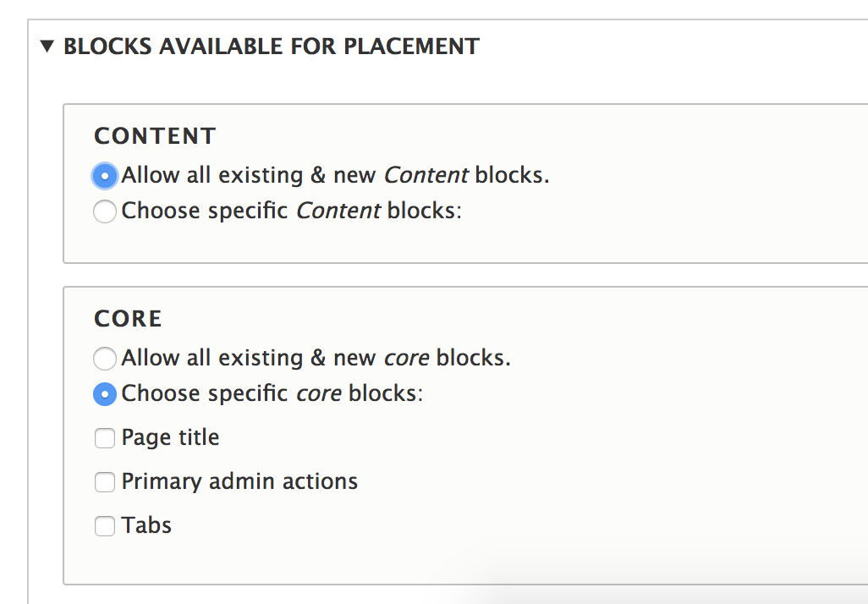Click the 'Primary admin actions' label text
This screenshot has width=868, height=604.
[x=239, y=481]
